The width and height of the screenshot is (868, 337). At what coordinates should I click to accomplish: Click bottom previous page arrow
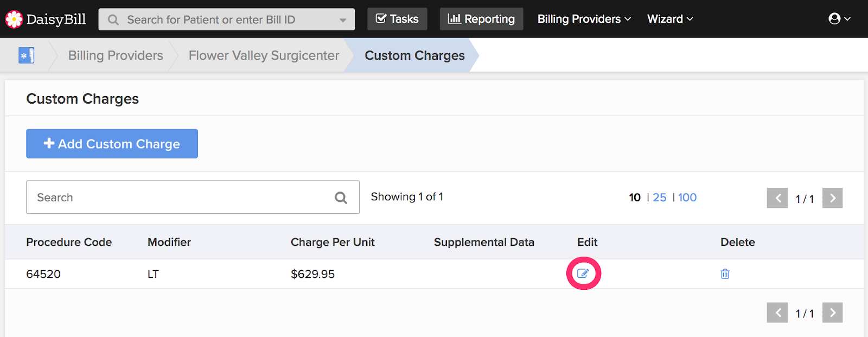[777, 313]
